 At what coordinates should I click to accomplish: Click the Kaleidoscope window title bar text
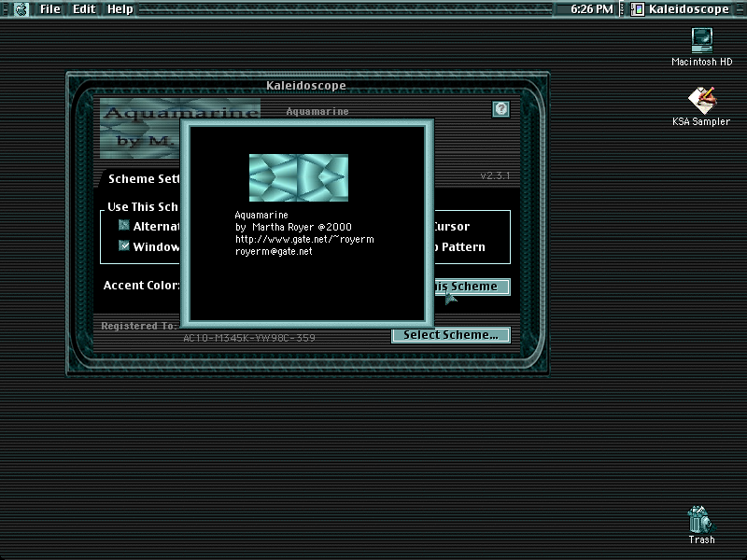(306, 86)
